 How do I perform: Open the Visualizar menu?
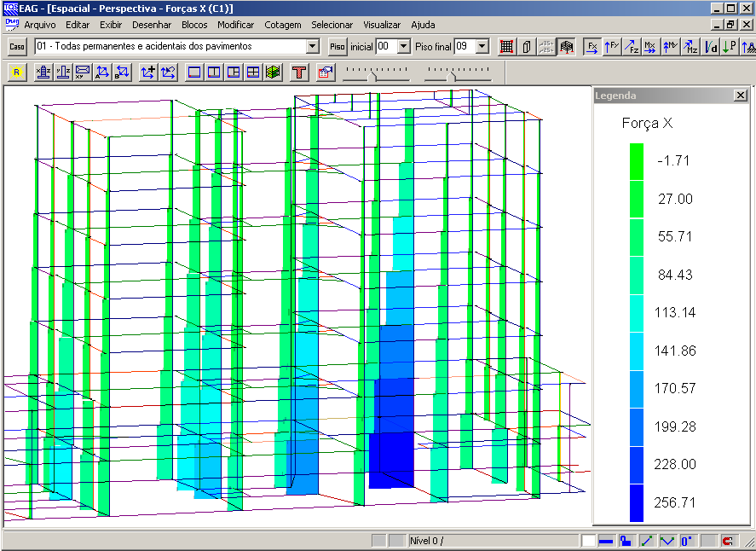(x=382, y=25)
